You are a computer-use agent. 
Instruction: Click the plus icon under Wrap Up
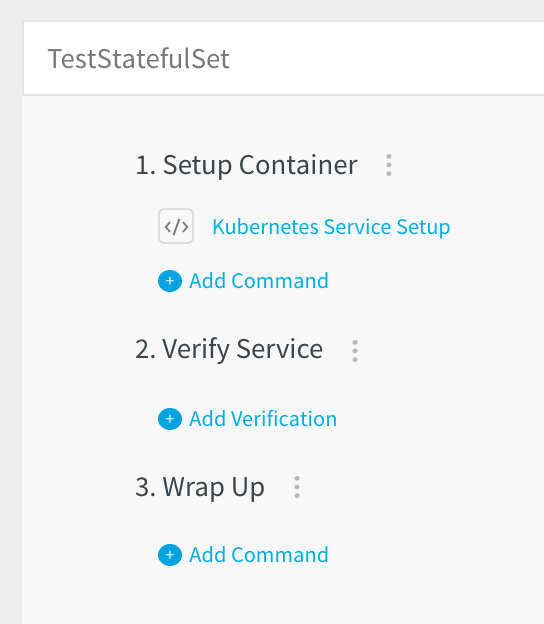[170, 555]
